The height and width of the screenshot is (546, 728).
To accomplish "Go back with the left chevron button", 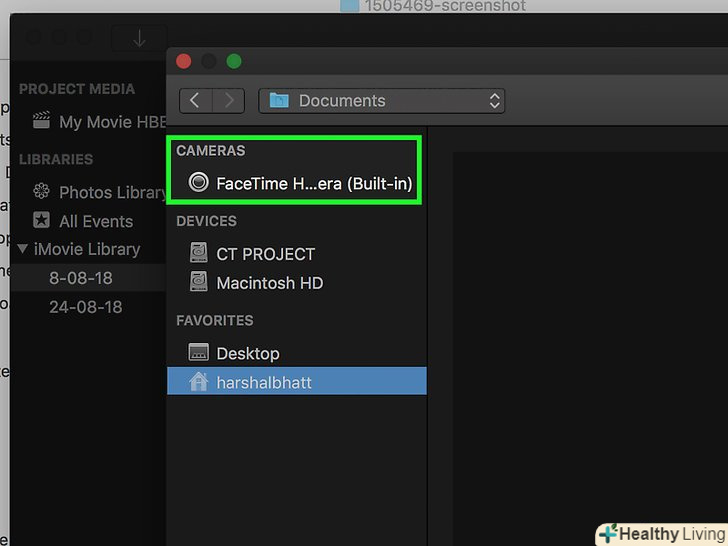I will (195, 101).
